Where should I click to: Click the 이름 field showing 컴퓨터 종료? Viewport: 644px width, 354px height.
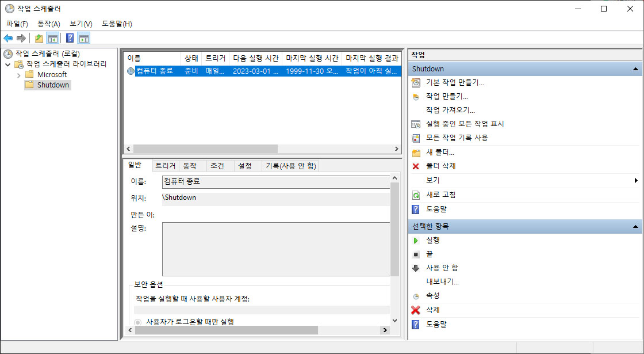click(276, 182)
